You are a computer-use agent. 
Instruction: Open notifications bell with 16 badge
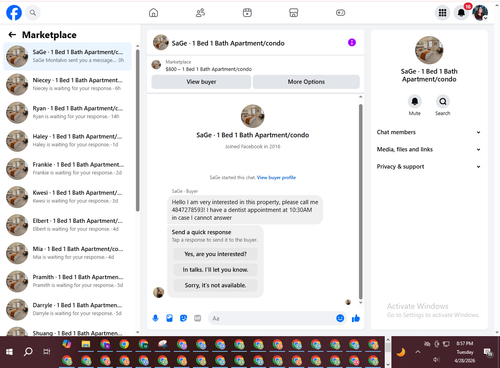(461, 13)
